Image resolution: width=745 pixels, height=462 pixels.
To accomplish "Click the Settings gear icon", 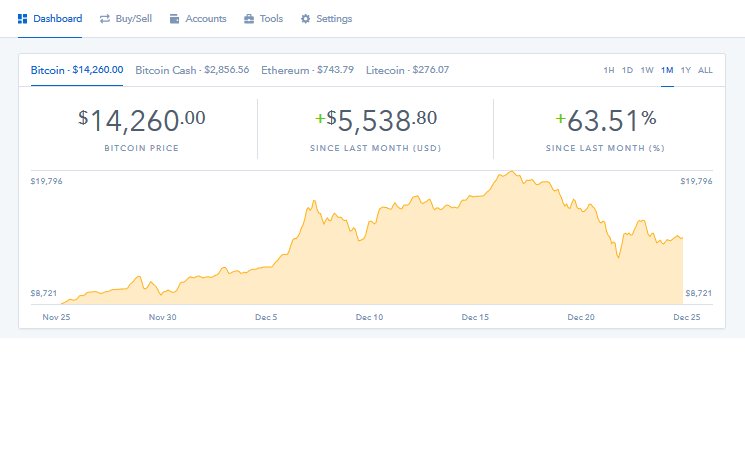I will pyautogui.click(x=306, y=19).
